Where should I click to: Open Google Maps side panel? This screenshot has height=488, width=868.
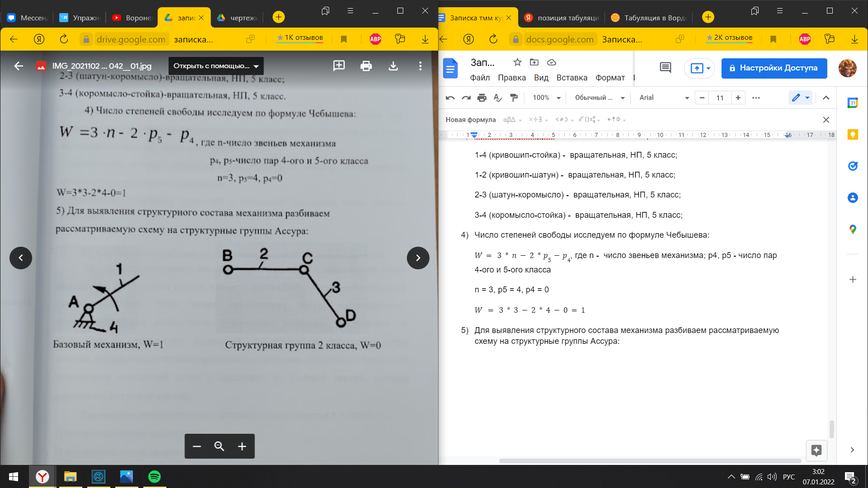click(853, 230)
